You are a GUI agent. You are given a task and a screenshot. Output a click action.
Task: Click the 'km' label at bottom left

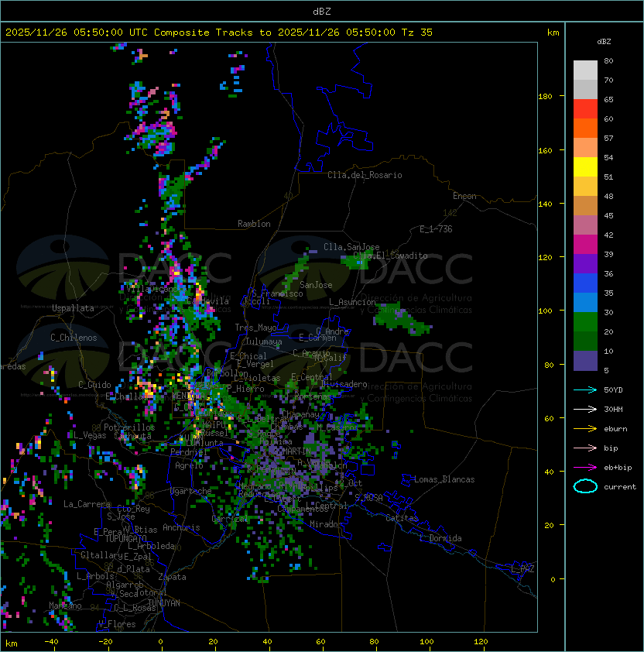tap(12, 643)
